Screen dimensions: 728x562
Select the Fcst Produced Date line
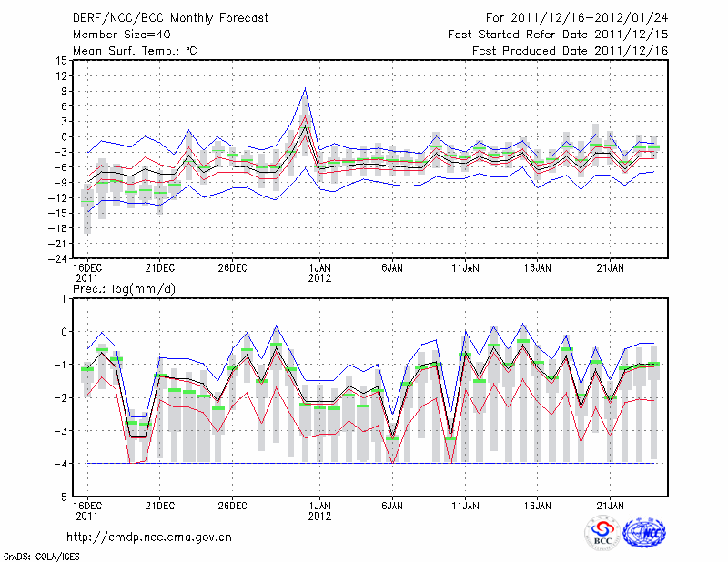pos(570,51)
